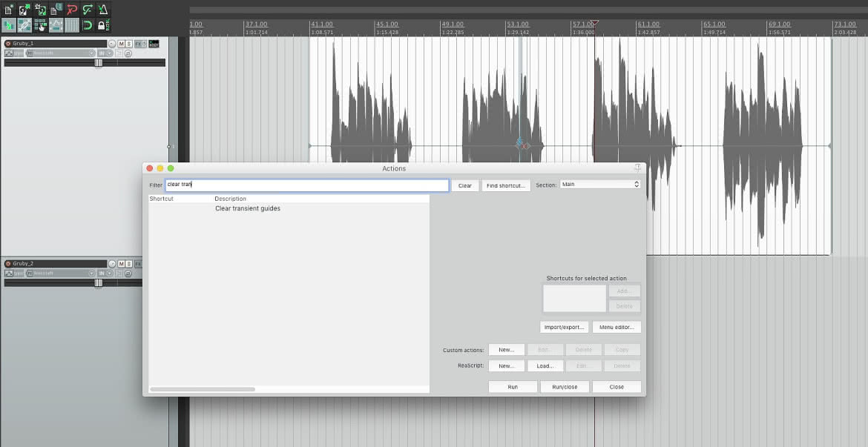The image size is (868, 447).
Task: Toggle item grouping toolbar button
Action: click(x=24, y=25)
